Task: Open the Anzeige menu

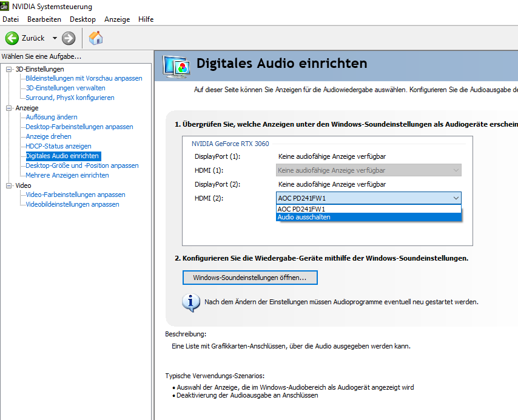Action: 117,19
